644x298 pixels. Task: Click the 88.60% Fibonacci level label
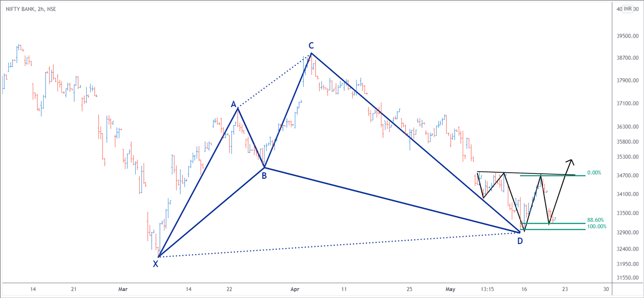click(x=595, y=220)
